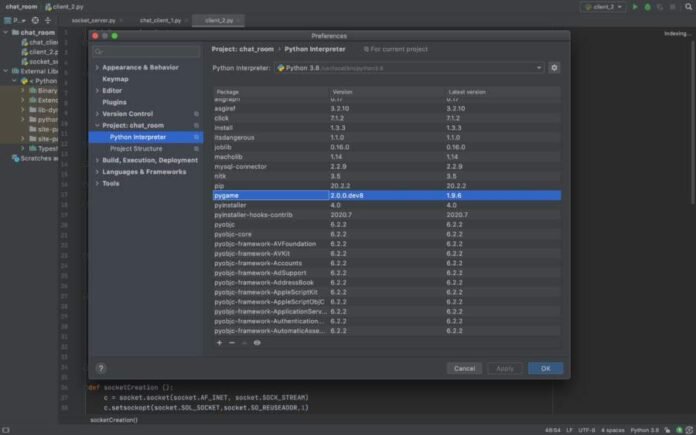Viewport: 696px width, 435px height.
Task: Open the Project view selector dropdown
Action: click(15, 20)
